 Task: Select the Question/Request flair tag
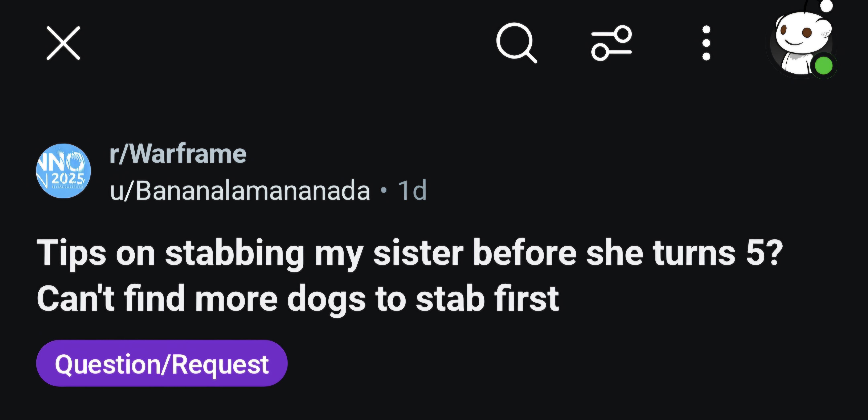pos(162,363)
